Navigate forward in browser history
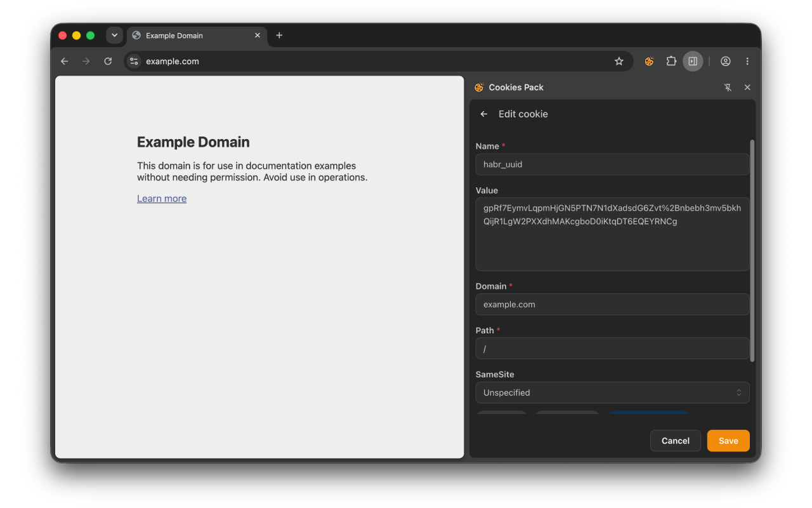The width and height of the screenshot is (812, 508). (86, 62)
